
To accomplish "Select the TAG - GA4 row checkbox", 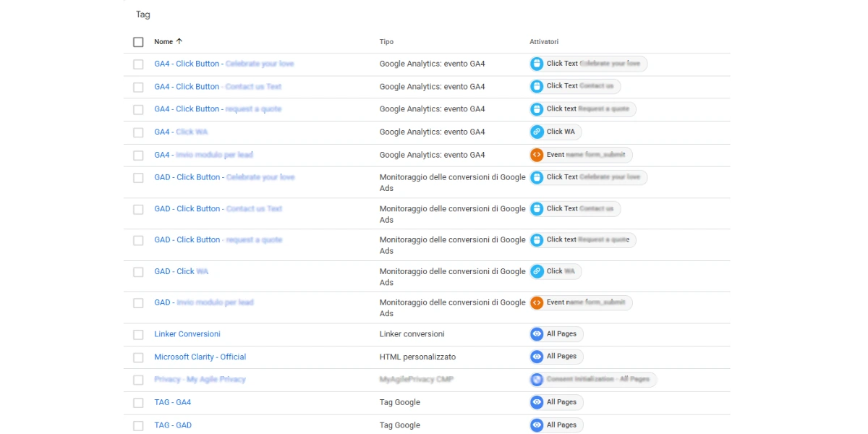I will click(138, 402).
